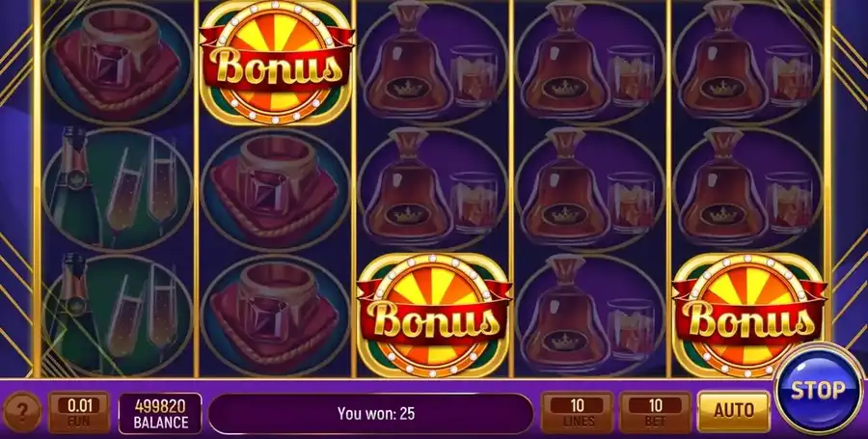Click the cognac bottle in fourth reel middle

(x=590, y=189)
